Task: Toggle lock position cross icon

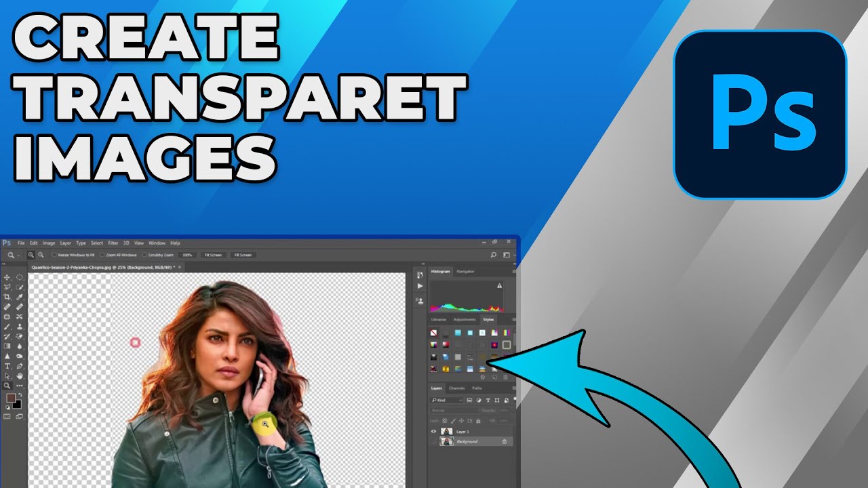Action: click(461, 420)
